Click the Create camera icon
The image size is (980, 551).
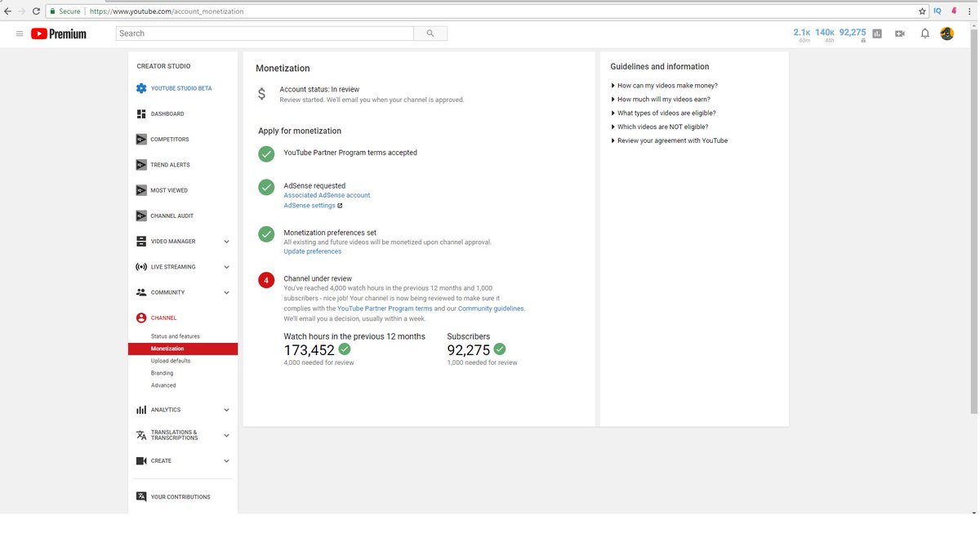click(x=141, y=460)
